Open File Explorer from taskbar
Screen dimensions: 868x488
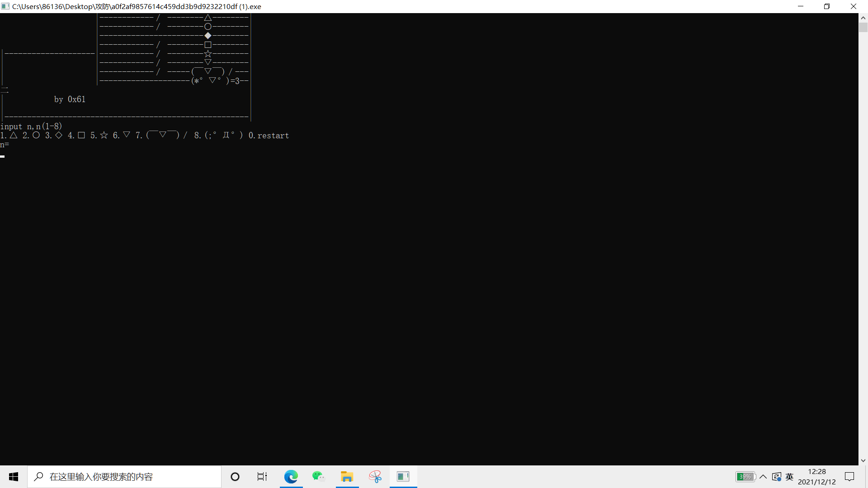point(347,477)
